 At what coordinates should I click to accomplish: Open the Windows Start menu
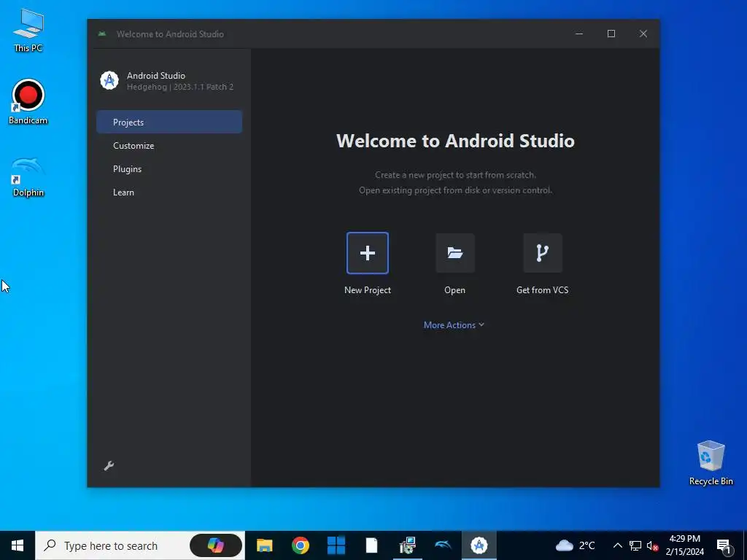(x=18, y=545)
